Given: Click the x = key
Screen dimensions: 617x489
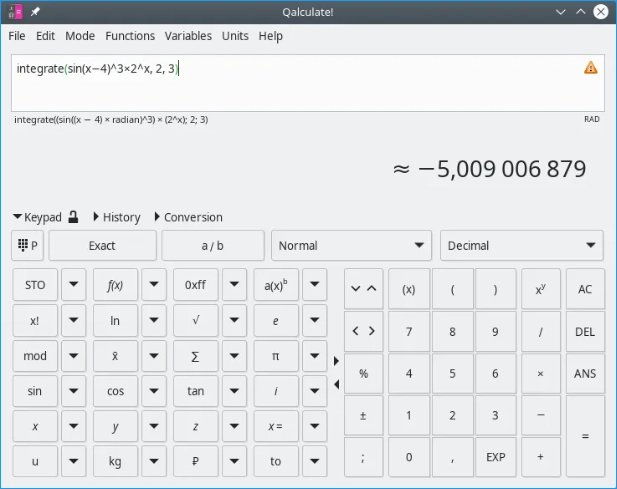Looking at the screenshot, I should pos(276,426).
